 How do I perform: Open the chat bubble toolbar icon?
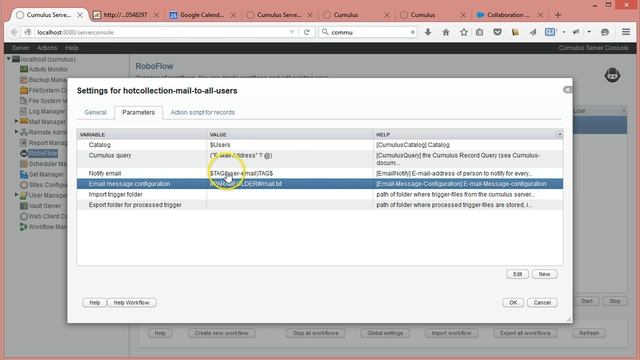pos(605,32)
